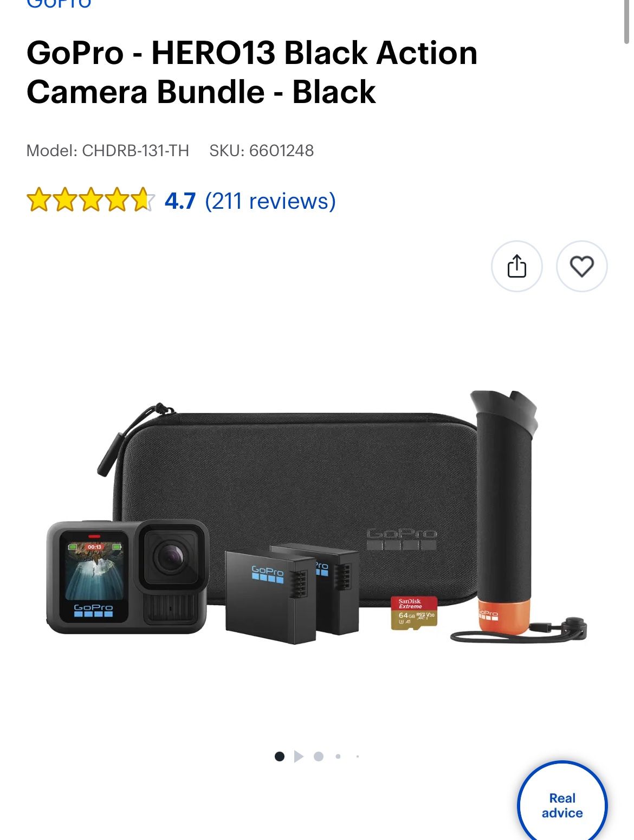
Task: Open the GoPro brand link at top
Action: point(59,4)
